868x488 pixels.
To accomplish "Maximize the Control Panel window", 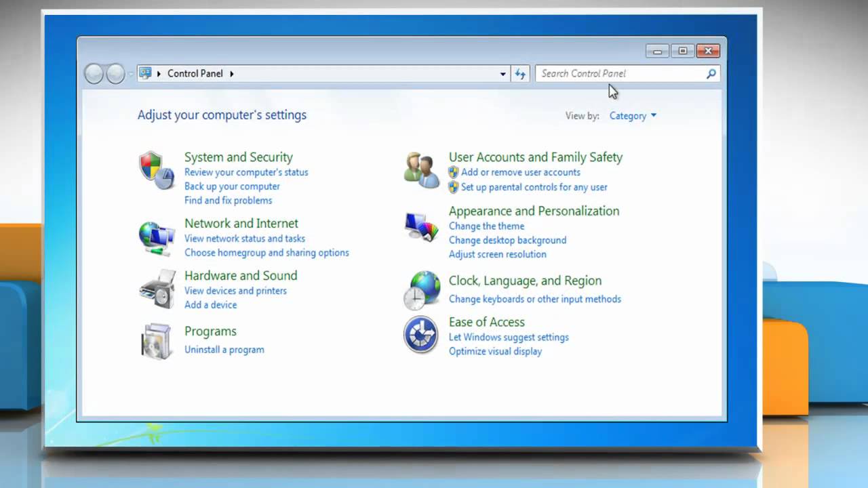I will (683, 52).
